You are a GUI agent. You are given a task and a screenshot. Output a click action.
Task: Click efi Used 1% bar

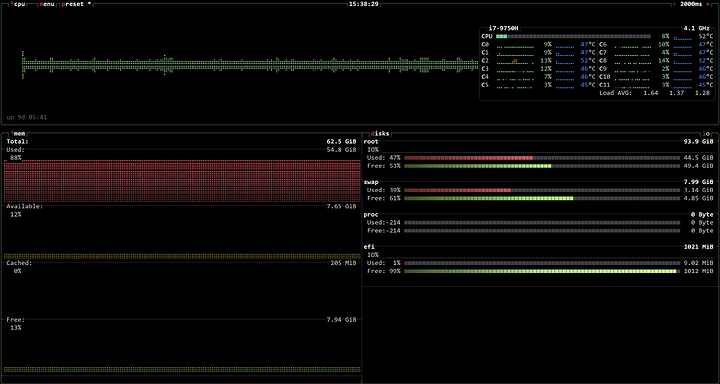542,263
